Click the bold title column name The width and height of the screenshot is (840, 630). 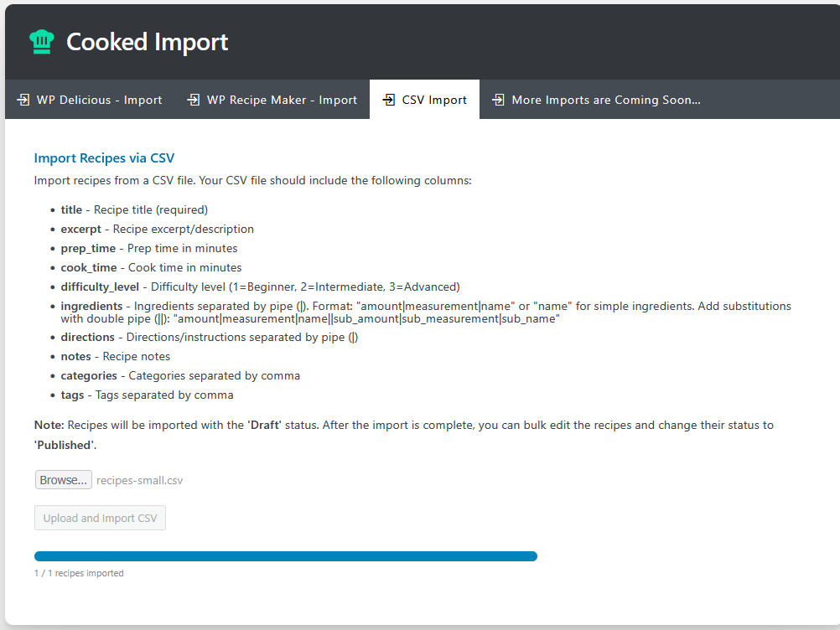pos(71,209)
